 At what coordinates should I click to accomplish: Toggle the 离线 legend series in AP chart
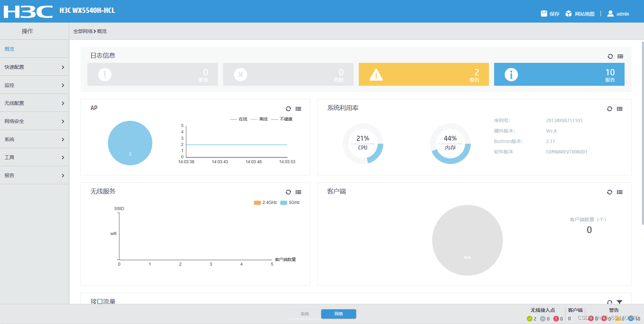tap(259, 119)
